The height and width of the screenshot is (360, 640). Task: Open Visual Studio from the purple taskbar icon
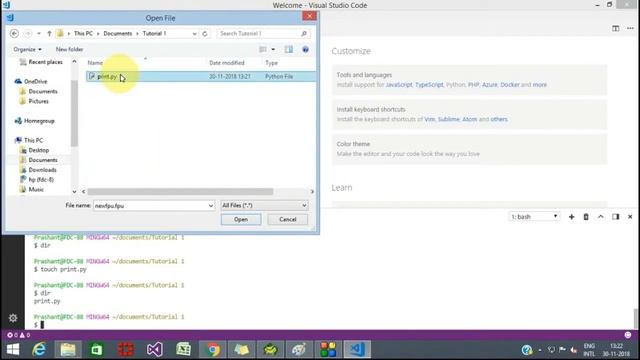[x=155, y=349]
